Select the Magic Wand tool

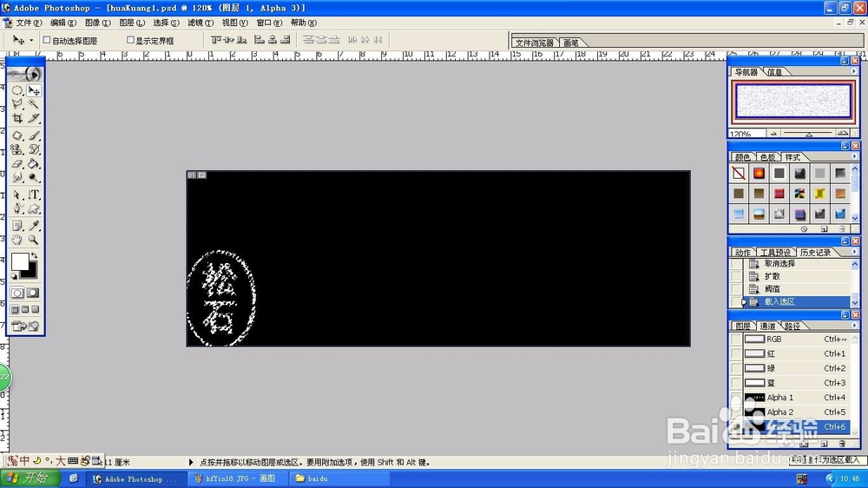coord(34,104)
